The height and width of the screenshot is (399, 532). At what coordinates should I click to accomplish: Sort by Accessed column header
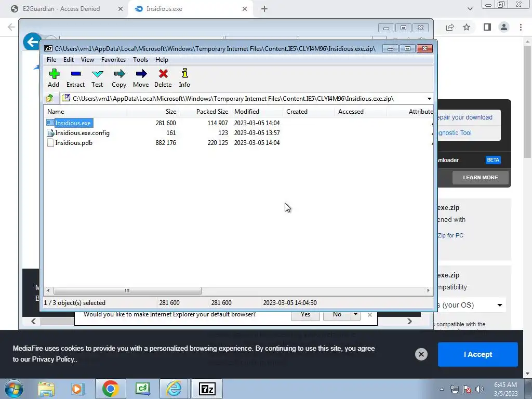tap(361, 112)
